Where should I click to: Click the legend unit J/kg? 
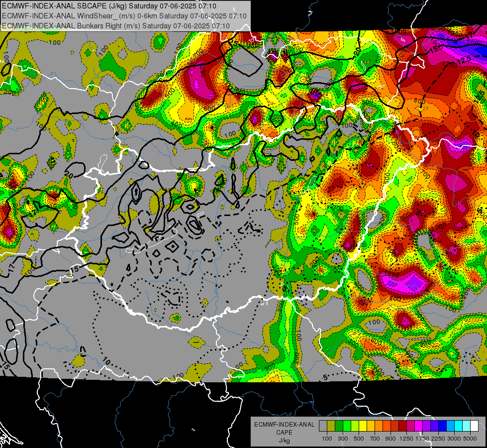pyautogui.click(x=285, y=441)
